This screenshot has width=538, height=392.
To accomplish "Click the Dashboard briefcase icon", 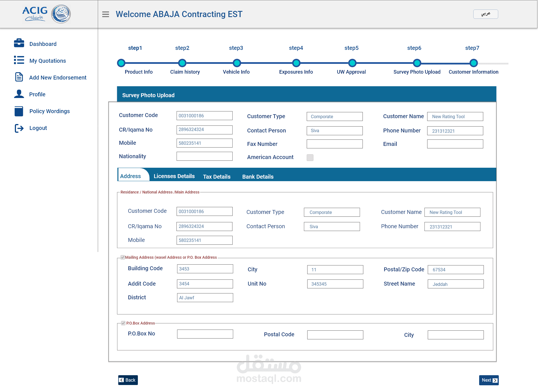I will click(19, 43).
